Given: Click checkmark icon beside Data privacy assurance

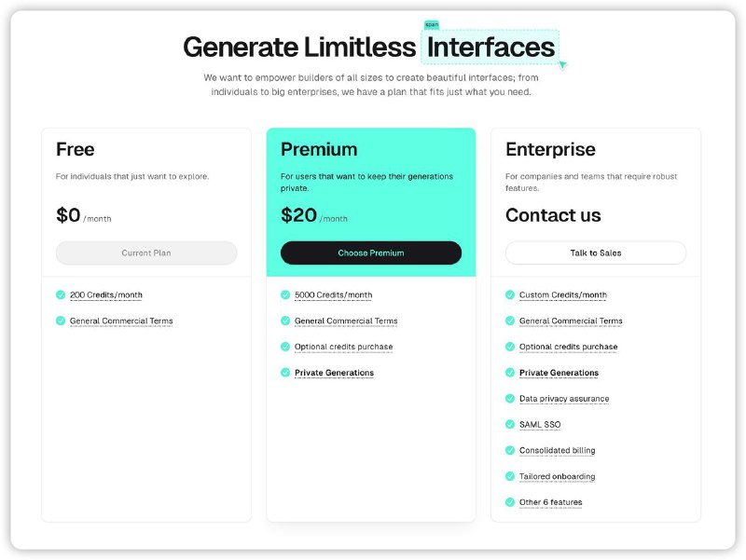Looking at the screenshot, I should point(510,398).
